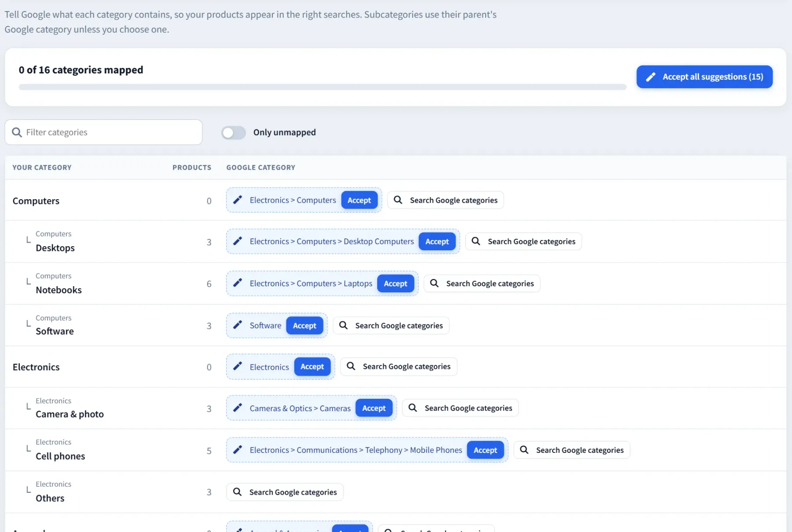Click pencil icon for Electronics > Computers suggestion

coord(238,200)
